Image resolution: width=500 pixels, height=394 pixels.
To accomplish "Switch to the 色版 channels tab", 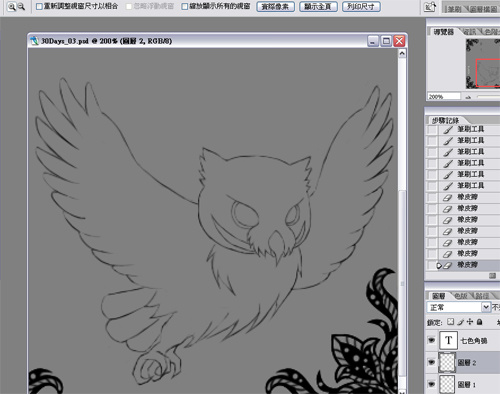I will pos(460,295).
